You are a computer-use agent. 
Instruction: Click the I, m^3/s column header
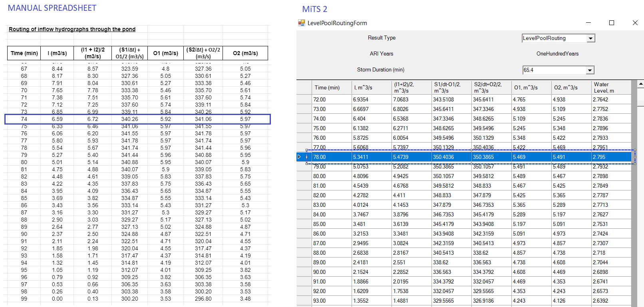tap(372, 87)
